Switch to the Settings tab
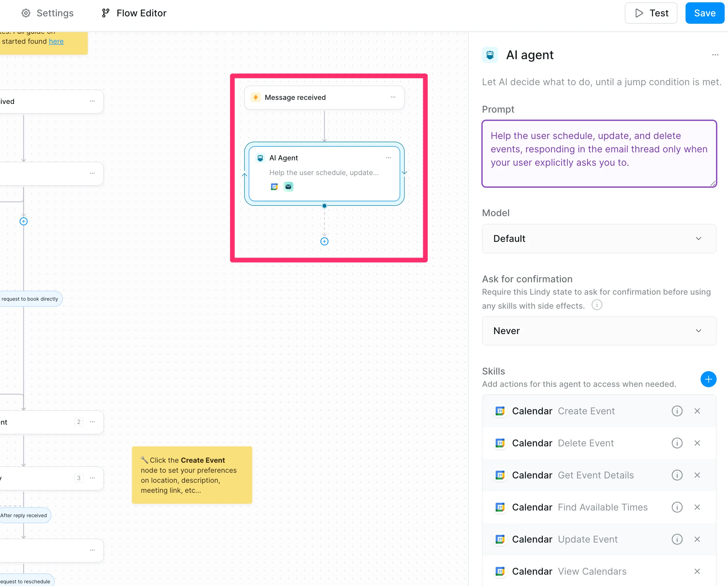This screenshot has width=728, height=586. tap(47, 13)
